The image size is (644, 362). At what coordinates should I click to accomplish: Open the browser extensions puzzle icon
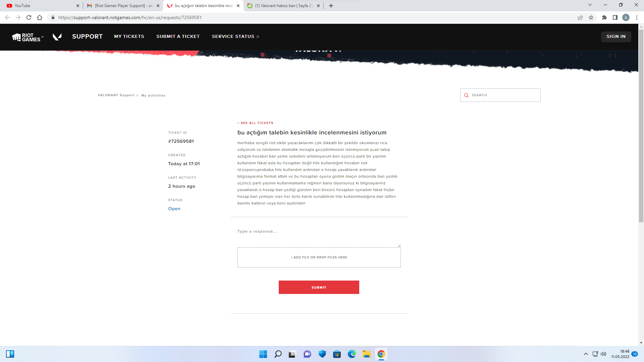point(604,17)
